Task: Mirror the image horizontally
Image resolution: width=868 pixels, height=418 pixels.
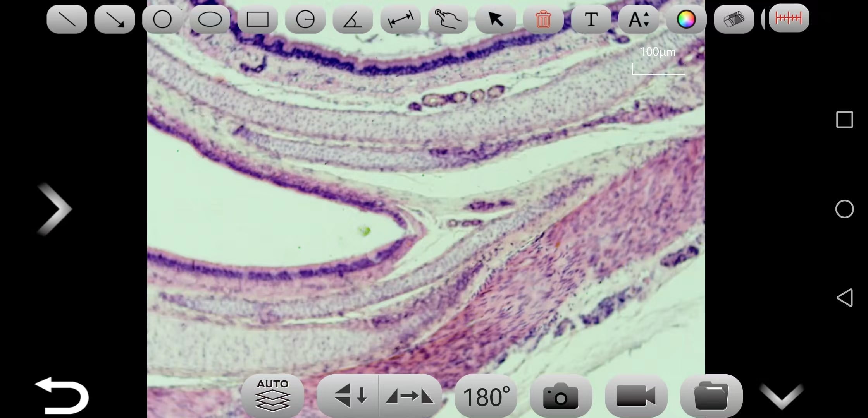Action: [x=410, y=396]
